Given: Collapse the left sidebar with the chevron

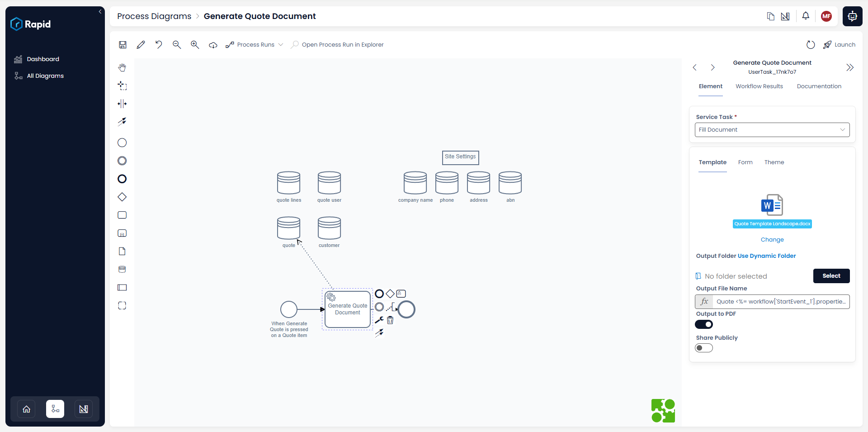Looking at the screenshot, I should 100,12.
